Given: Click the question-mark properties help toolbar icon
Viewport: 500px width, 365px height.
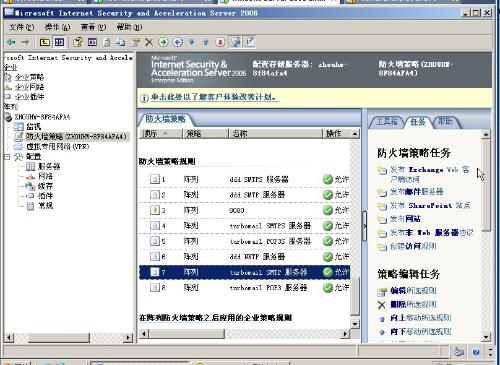Looking at the screenshot, I should (x=78, y=42).
